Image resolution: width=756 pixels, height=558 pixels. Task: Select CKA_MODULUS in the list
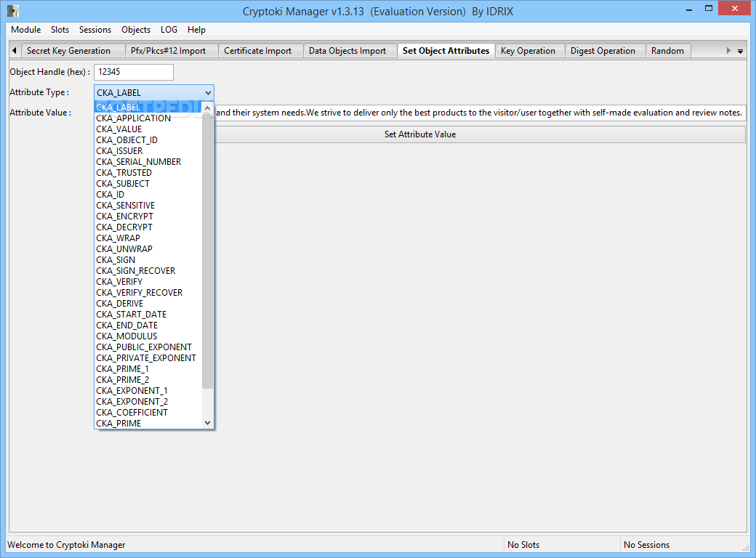pos(148,336)
